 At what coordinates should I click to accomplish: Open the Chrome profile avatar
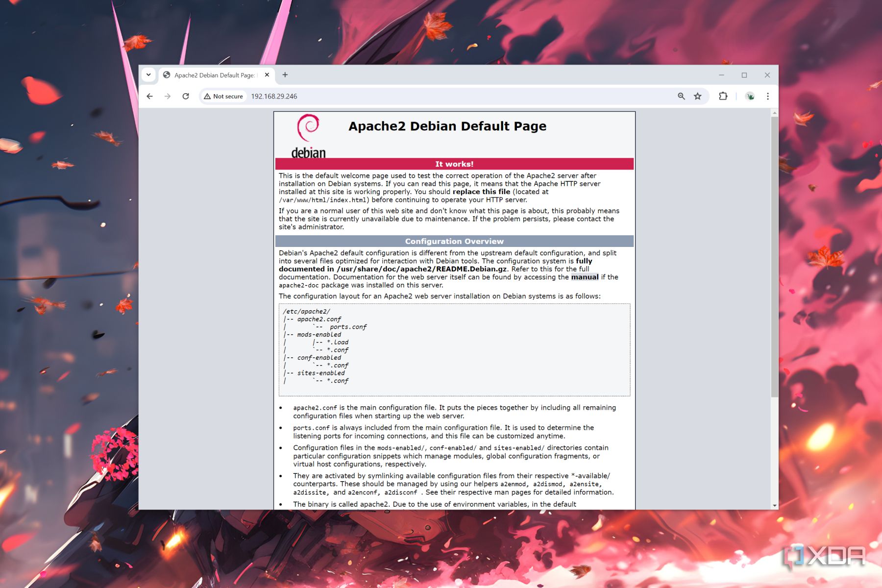(x=750, y=97)
